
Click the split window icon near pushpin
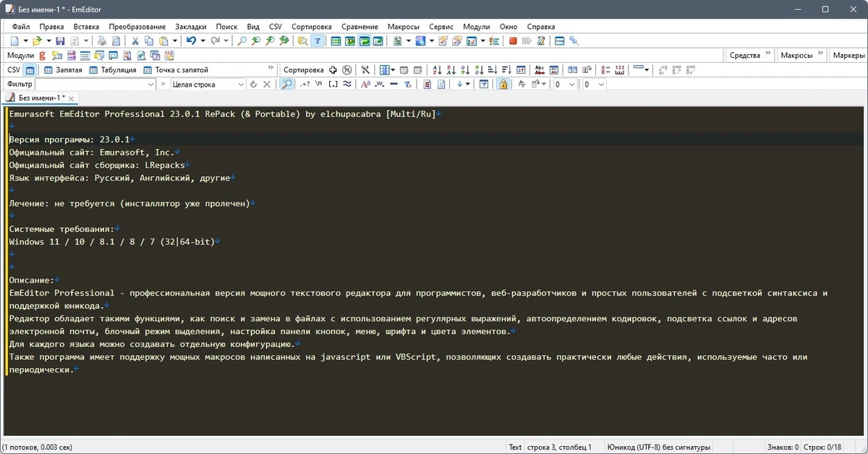[559, 41]
